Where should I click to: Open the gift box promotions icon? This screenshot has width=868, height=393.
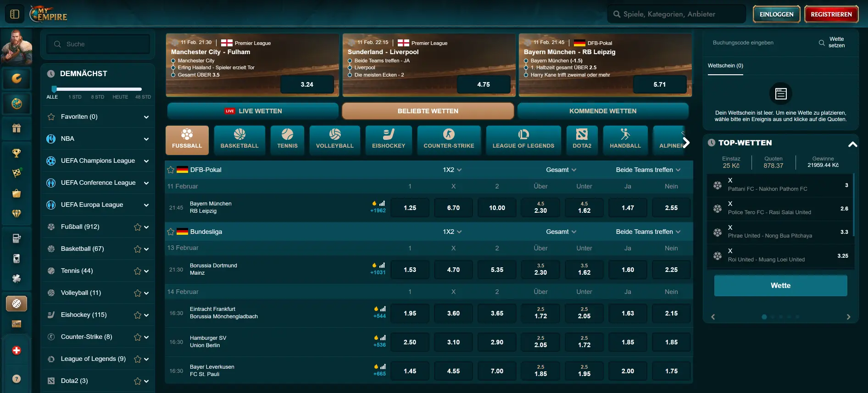tap(17, 128)
